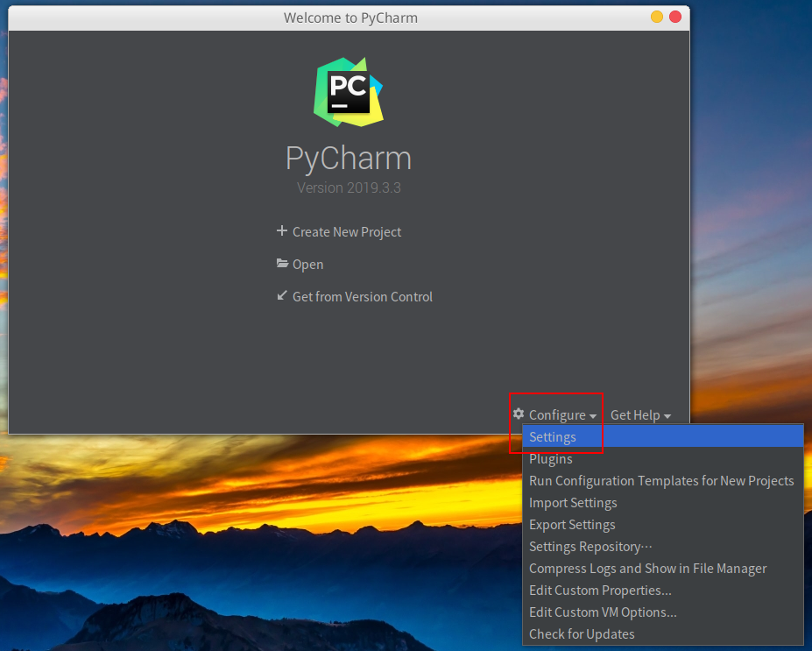Screen dimensions: 812x651
Task: Select Run Configuration Templates for New Projects
Action: tap(663, 481)
